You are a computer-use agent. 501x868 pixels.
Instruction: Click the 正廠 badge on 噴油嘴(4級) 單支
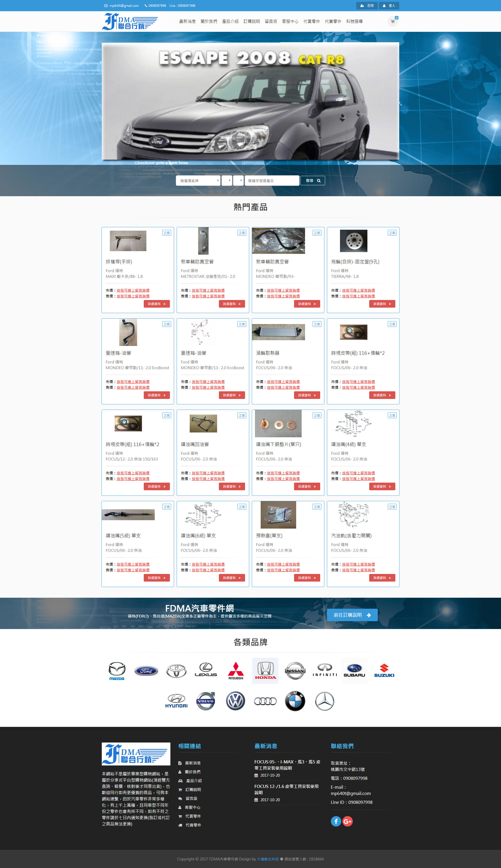tap(392, 415)
